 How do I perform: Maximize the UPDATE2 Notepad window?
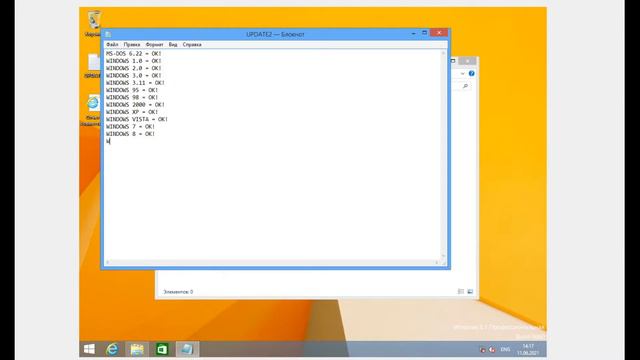click(424, 33)
